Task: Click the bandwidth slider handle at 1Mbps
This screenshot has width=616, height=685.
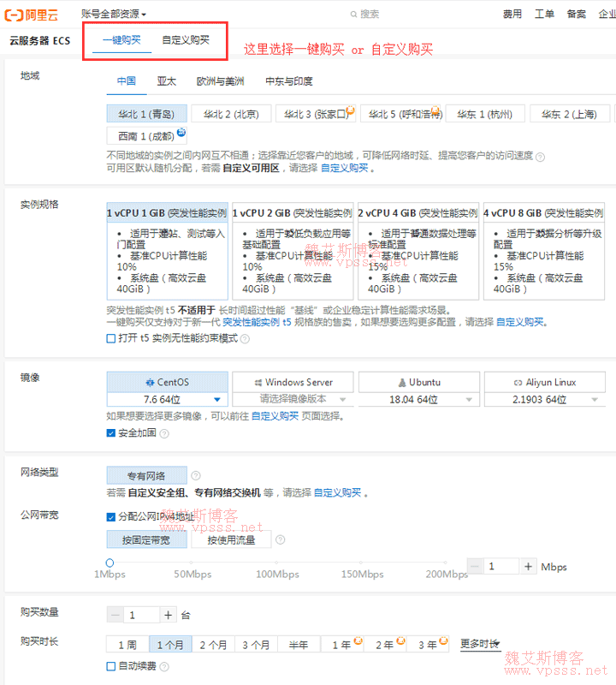Action: pos(110,563)
